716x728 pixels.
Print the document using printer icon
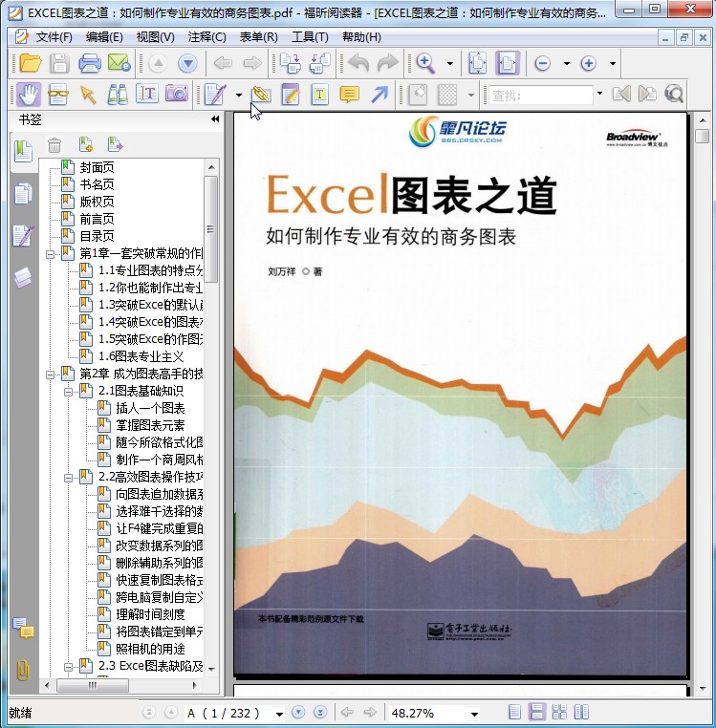click(90, 63)
